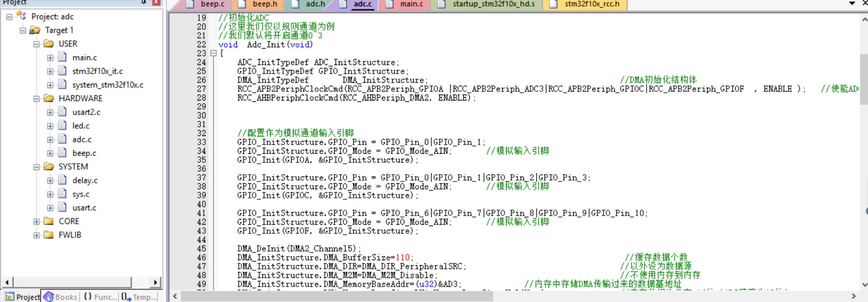The image size is (868, 302).
Task: Expand the beep.c tree node
Action: tap(50, 153)
